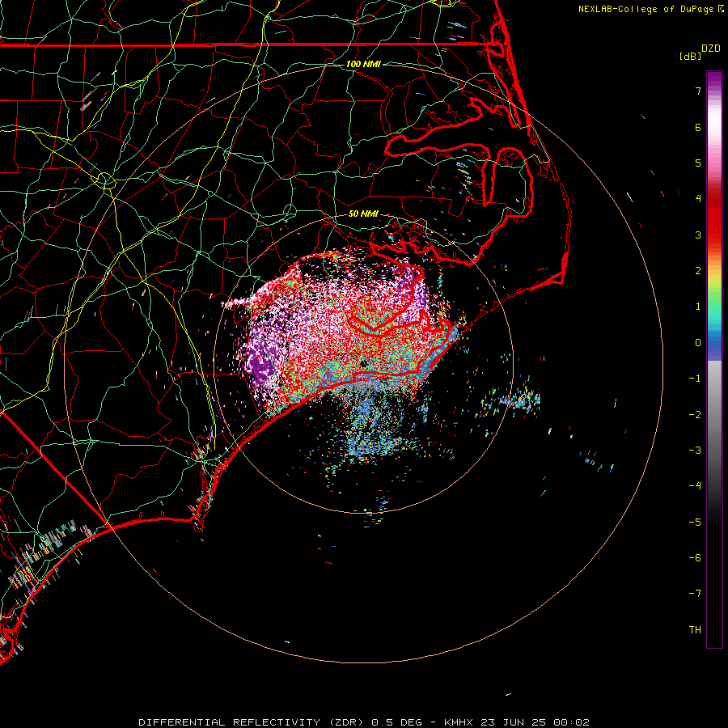Click the -3 value on the color scale
728x728 pixels.
pos(695,451)
